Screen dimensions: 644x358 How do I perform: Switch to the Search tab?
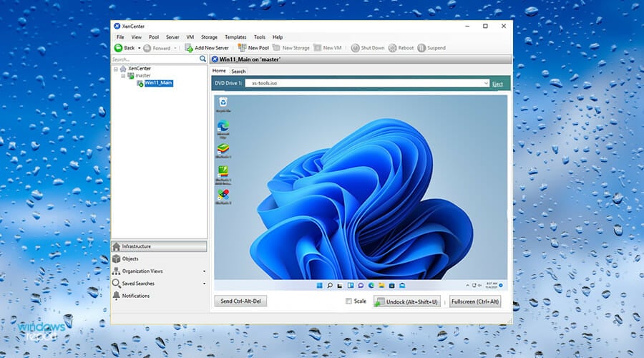tap(238, 72)
